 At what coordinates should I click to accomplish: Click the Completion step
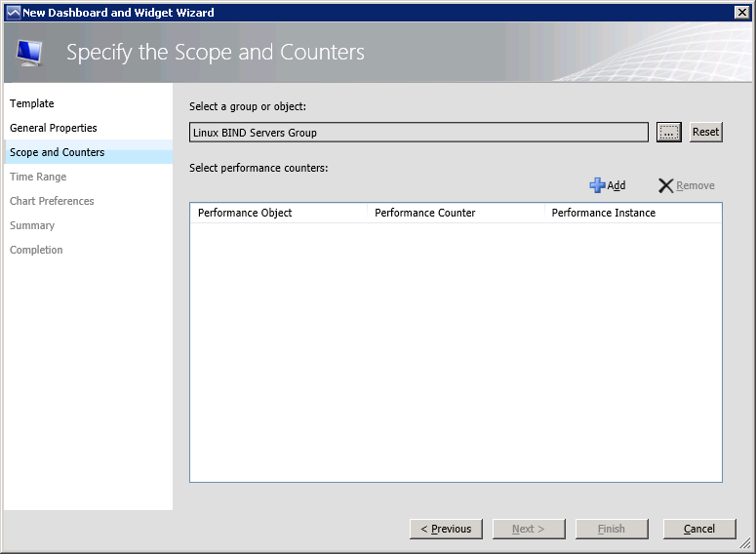point(36,250)
